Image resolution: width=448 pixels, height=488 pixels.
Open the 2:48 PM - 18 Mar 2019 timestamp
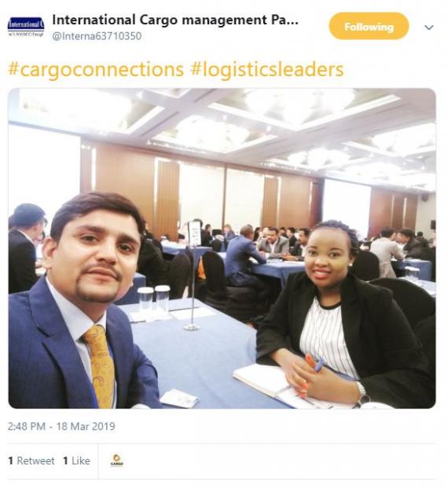coord(61,426)
